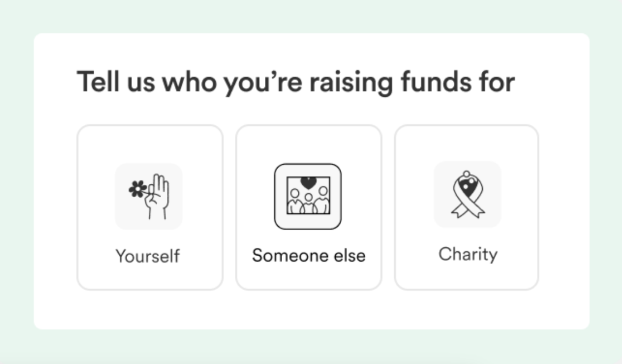Image resolution: width=622 pixels, height=364 pixels.
Task: Click the people figures in Someone else icon
Action: point(309,202)
